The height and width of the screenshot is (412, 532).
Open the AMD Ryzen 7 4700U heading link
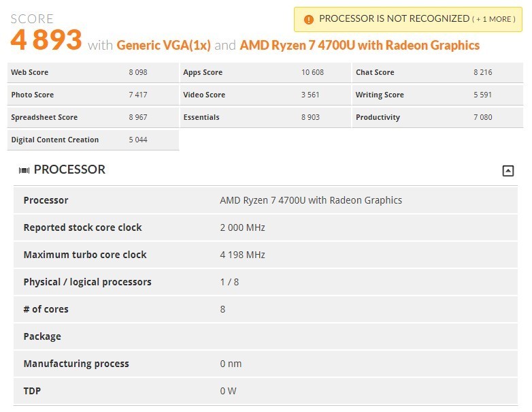coord(360,45)
